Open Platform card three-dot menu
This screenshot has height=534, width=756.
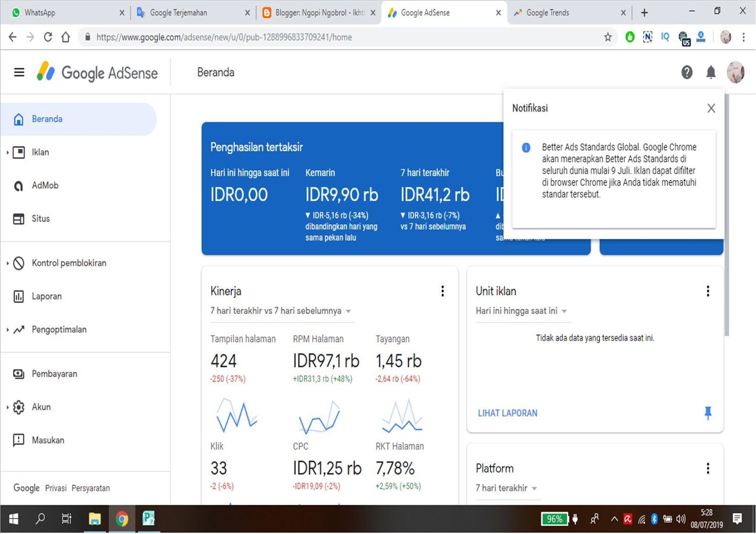pyautogui.click(x=708, y=468)
